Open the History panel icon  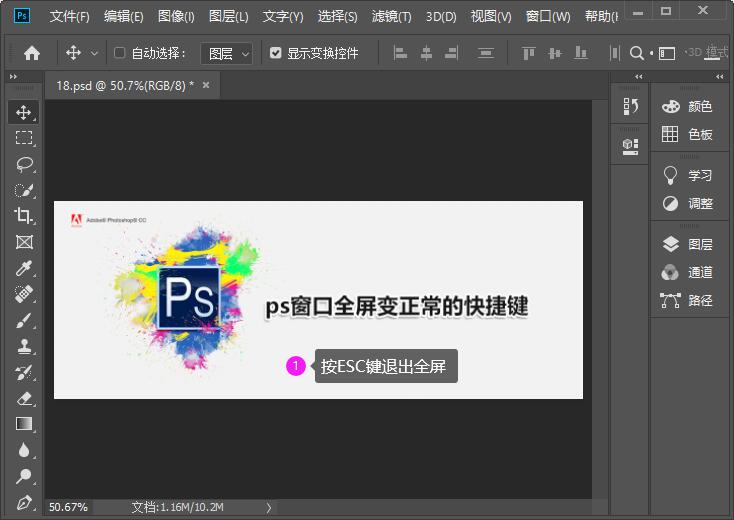(630, 106)
